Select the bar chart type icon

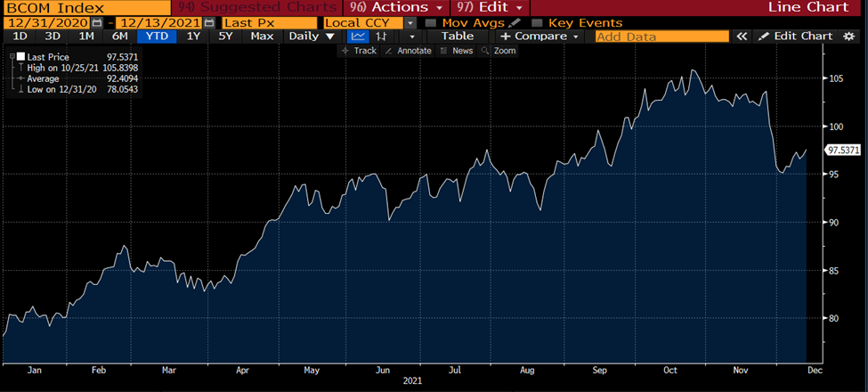pos(381,37)
